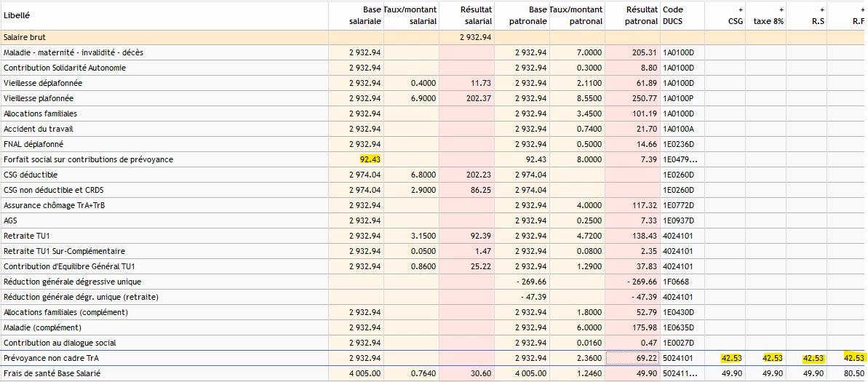Click the 80.50 value in the last column

[853, 373]
